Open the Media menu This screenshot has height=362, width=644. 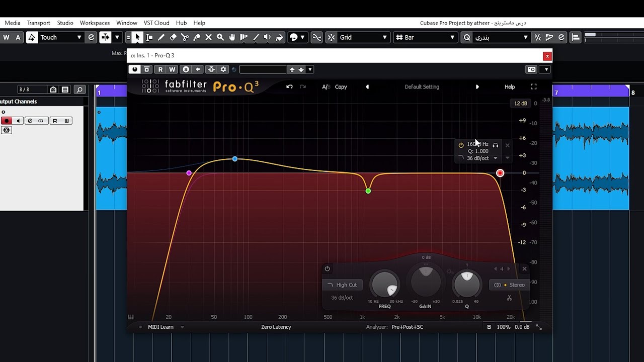coord(13,23)
